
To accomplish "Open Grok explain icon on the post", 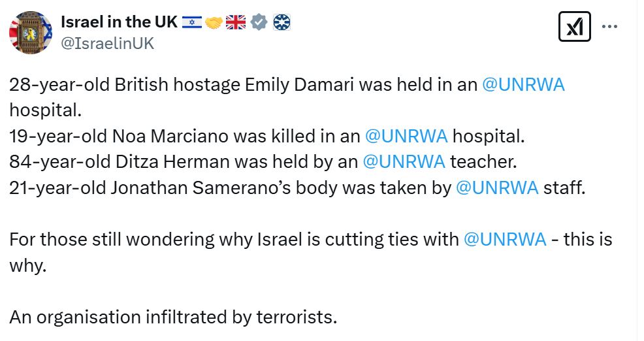I will point(575,27).
